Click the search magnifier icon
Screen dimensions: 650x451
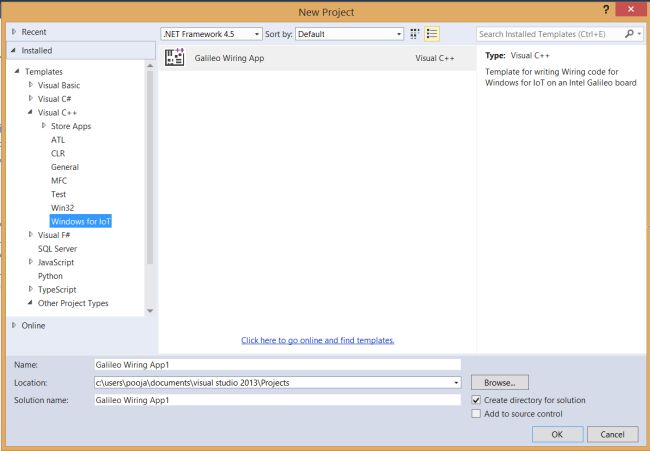pos(629,34)
